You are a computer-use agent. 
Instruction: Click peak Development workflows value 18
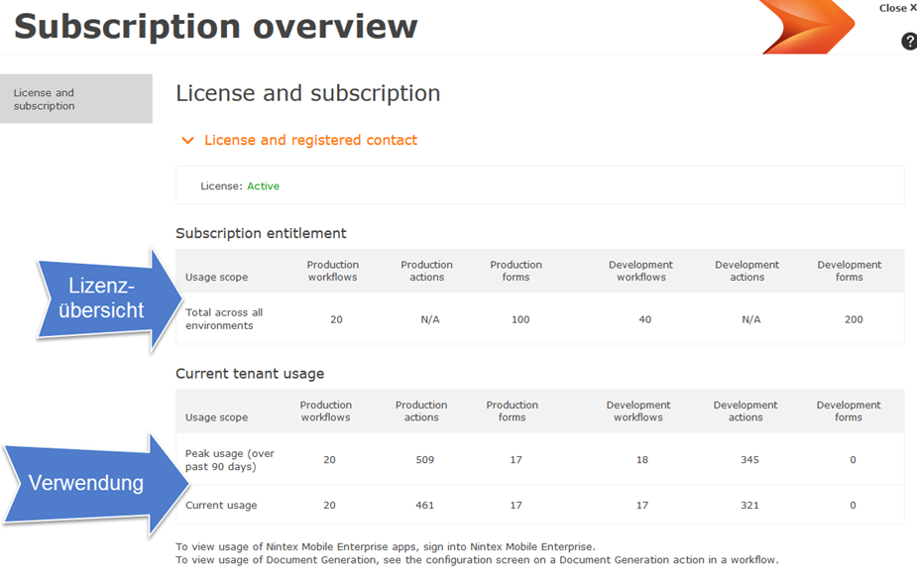642,460
